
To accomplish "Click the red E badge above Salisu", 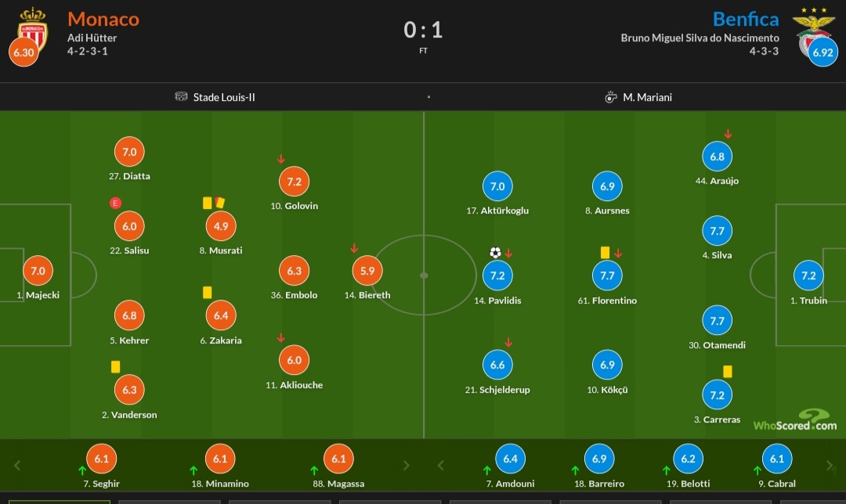I will click(x=115, y=203).
